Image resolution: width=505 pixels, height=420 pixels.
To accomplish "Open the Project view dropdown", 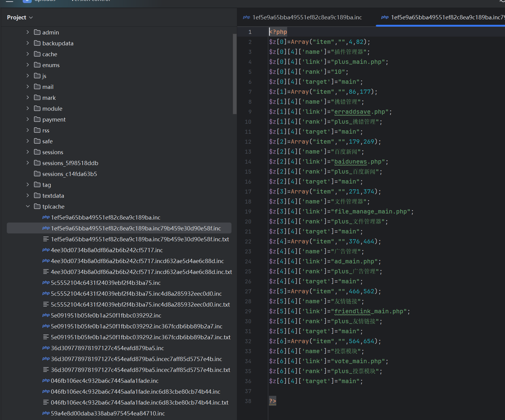I will point(20,18).
